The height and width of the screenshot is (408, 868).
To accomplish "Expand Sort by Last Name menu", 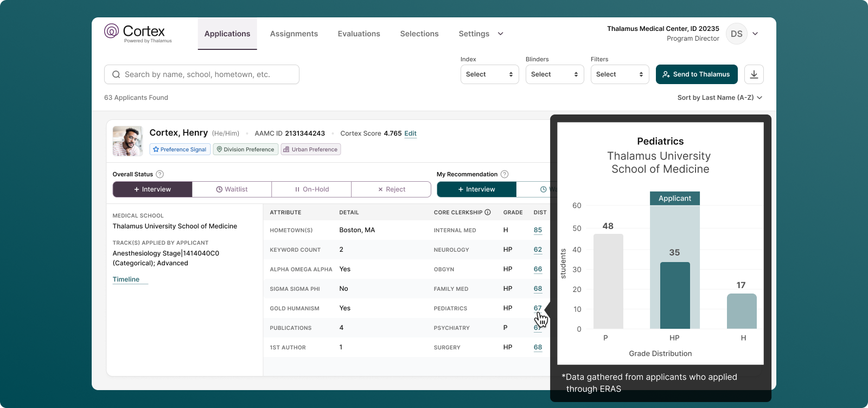I will coord(719,98).
